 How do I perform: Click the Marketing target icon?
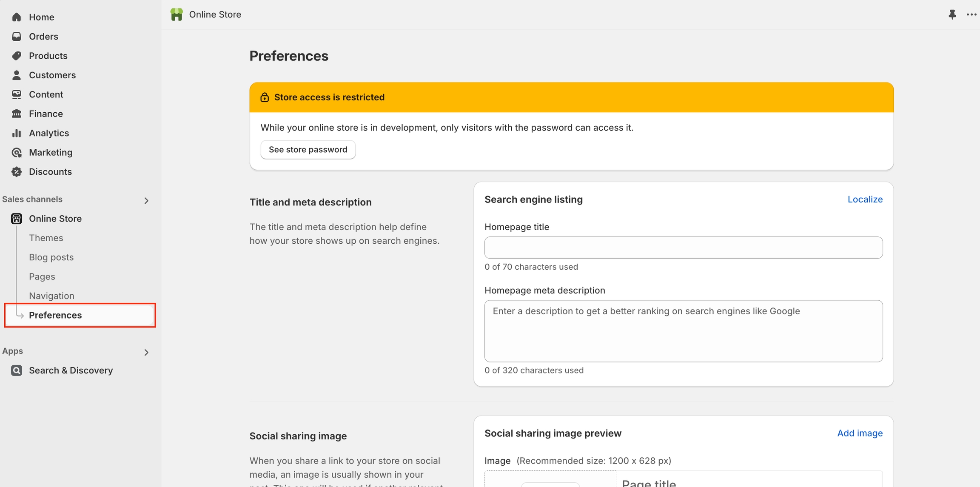(x=17, y=152)
